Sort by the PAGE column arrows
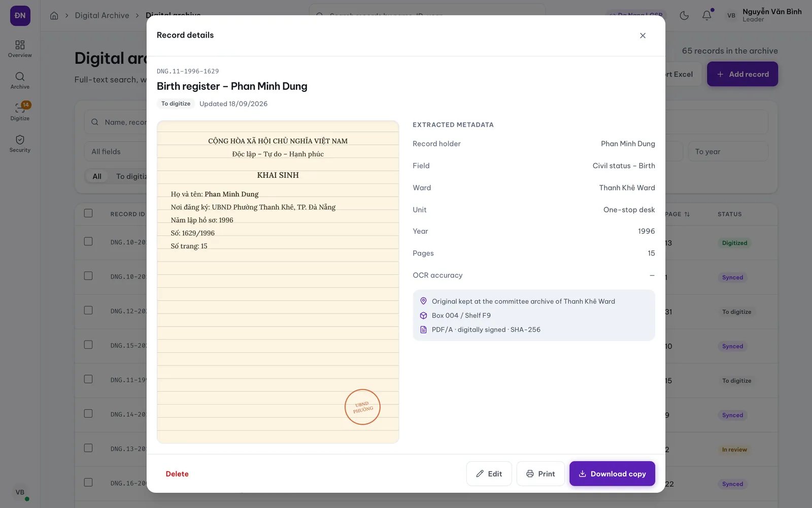The height and width of the screenshot is (508, 812). (687, 214)
